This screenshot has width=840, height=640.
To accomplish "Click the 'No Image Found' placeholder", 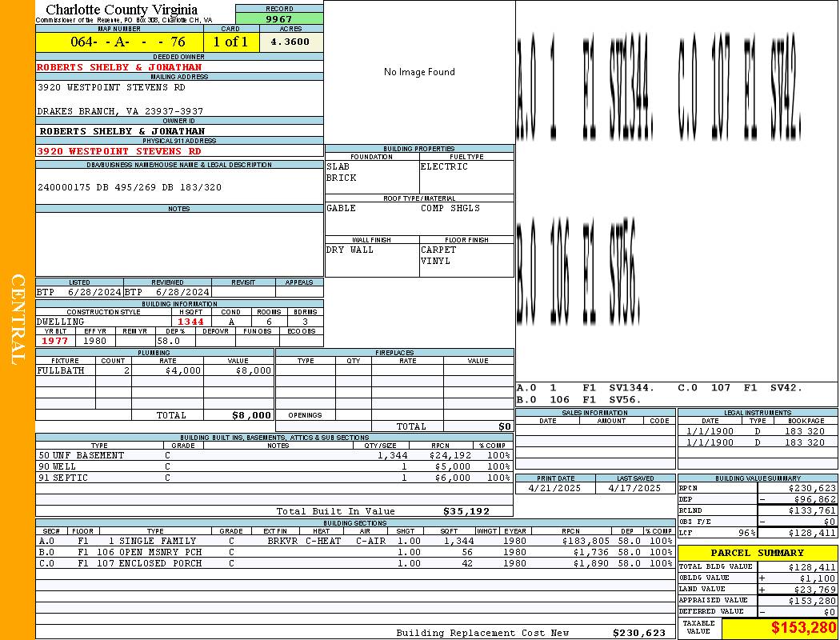I will 419,72.
